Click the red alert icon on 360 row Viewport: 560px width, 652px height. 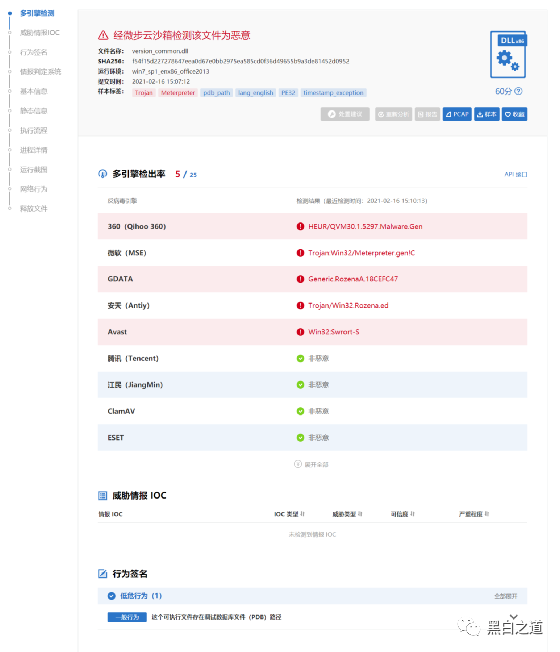300,226
